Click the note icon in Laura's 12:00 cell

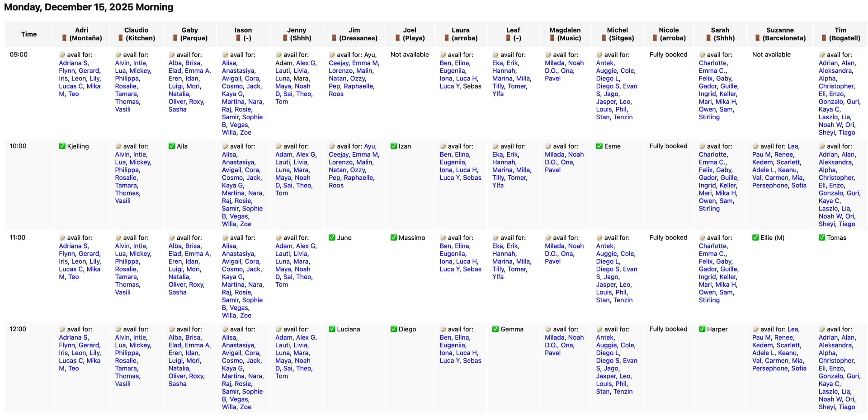(443, 330)
